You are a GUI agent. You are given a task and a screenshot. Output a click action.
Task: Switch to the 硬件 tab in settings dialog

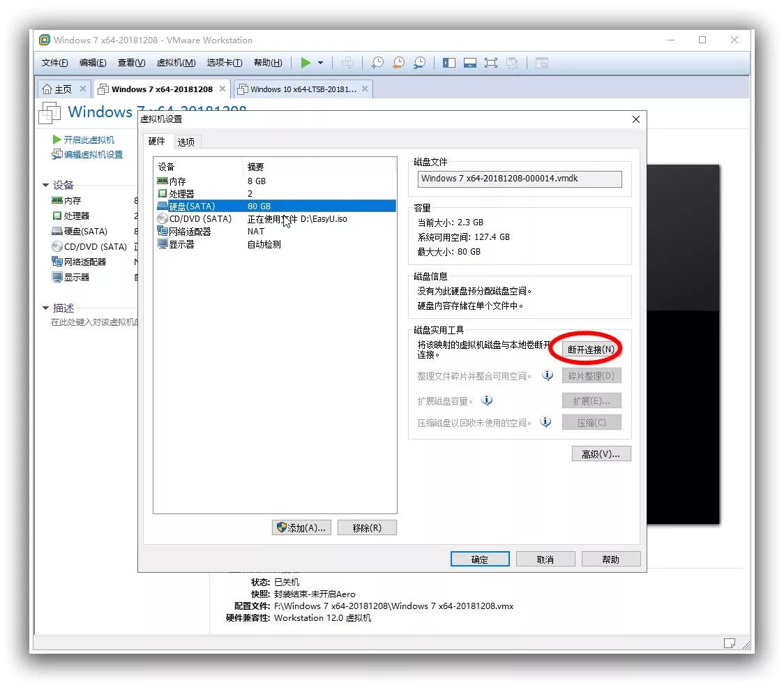(x=157, y=142)
